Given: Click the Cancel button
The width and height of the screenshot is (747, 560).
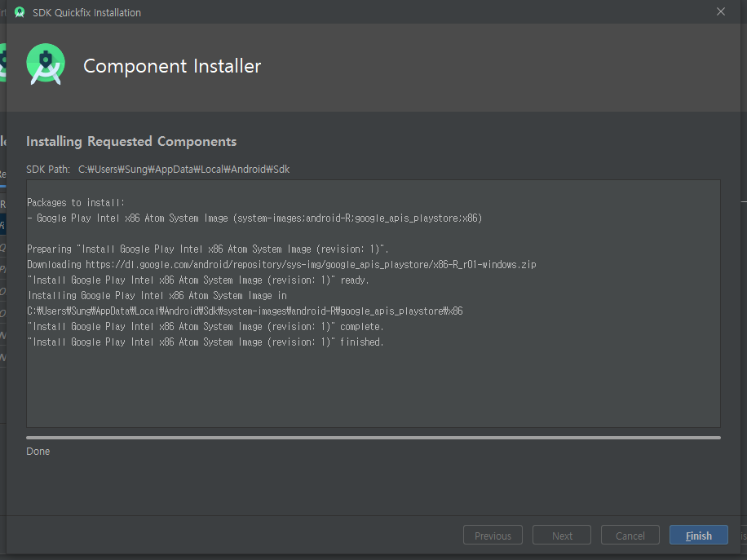Looking at the screenshot, I should pos(630,535).
